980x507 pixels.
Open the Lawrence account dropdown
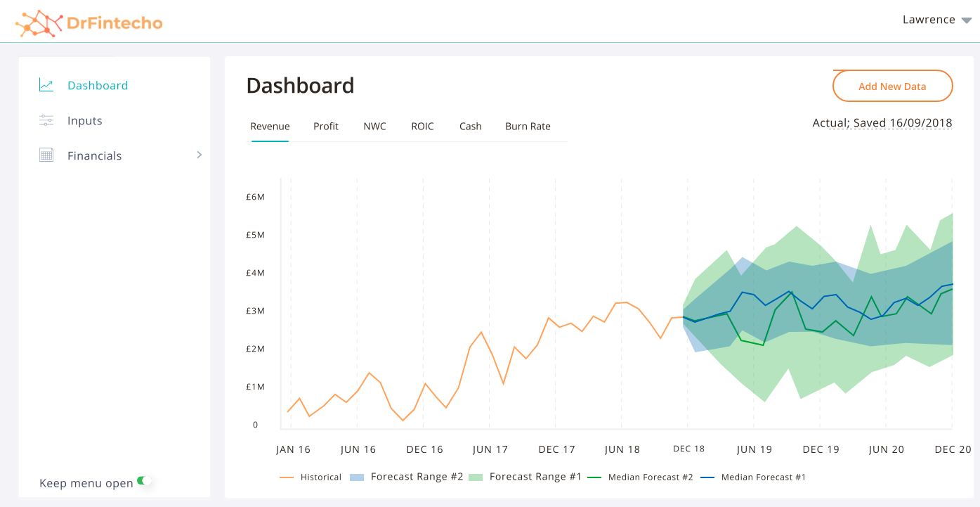936,20
